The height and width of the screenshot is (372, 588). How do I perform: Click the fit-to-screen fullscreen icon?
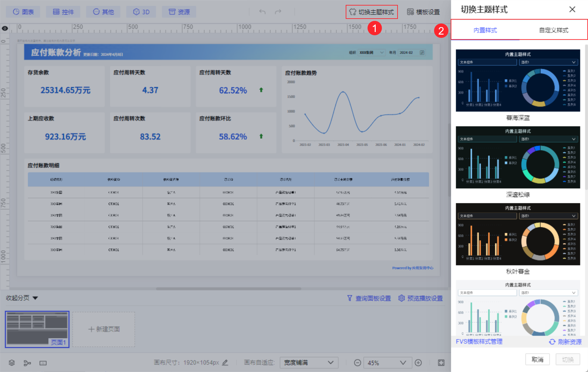[x=441, y=363]
